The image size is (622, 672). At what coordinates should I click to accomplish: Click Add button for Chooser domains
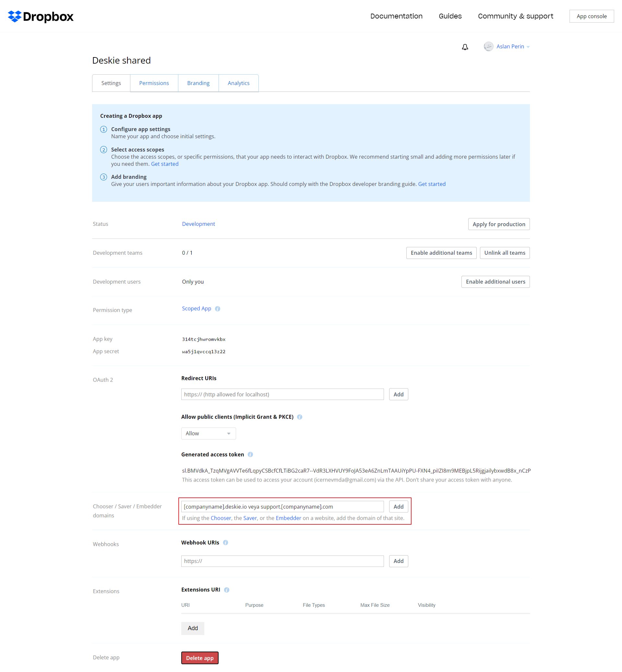399,507
